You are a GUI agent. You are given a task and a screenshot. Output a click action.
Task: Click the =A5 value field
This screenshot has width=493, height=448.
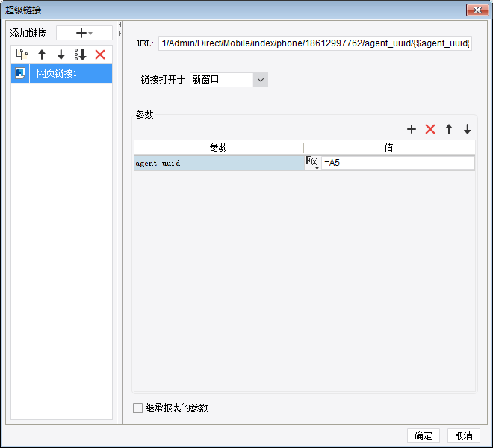click(x=397, y=164)
